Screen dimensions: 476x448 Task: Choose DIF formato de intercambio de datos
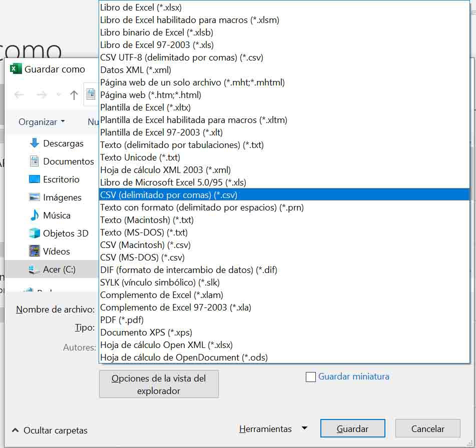pos(284,270)
